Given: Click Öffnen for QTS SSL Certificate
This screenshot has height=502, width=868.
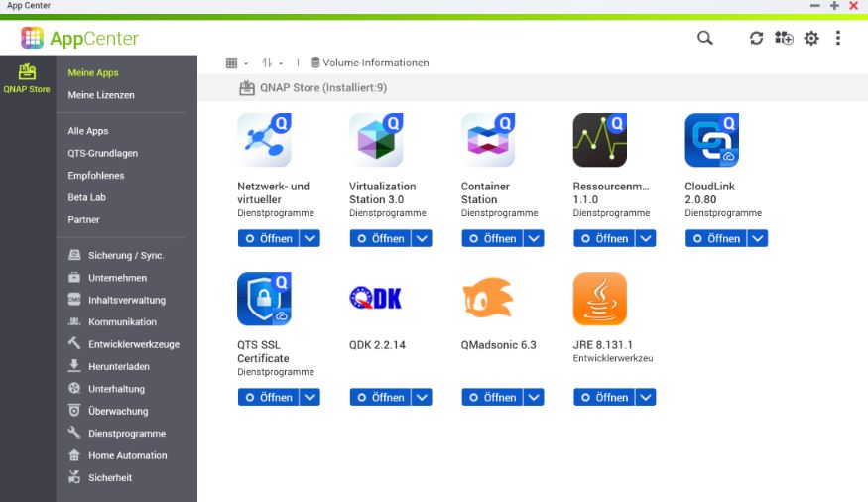Looking at the screenshot, I should tap(269, 398).
